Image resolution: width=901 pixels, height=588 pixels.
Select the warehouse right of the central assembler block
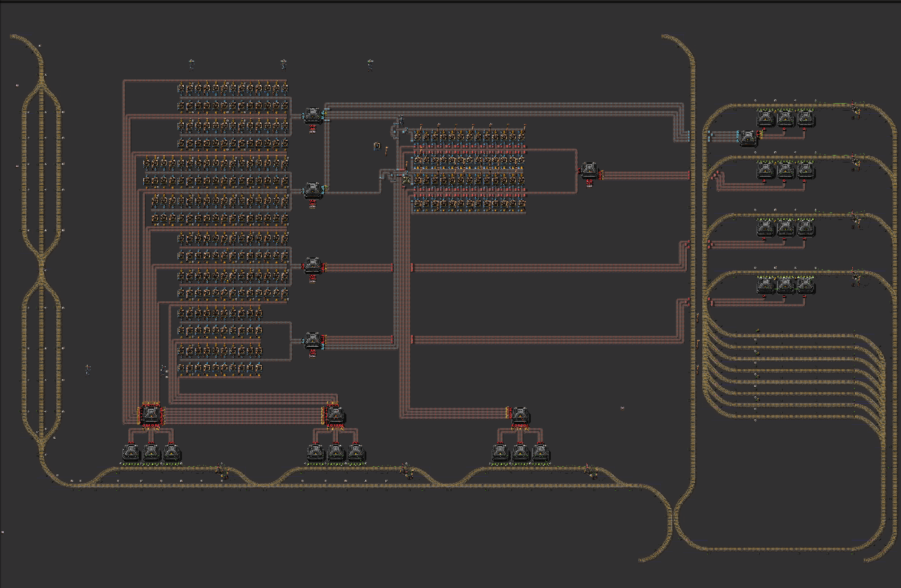(589, 169)
